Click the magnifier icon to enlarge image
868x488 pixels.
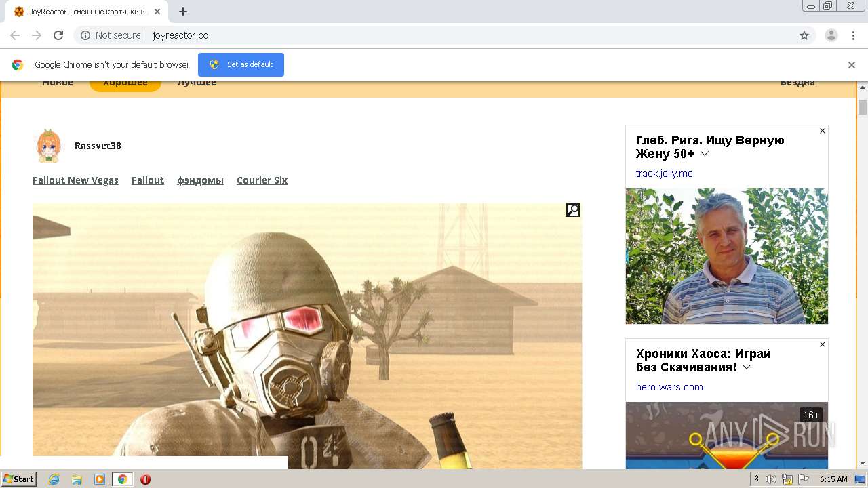click(x=573, y=210)
